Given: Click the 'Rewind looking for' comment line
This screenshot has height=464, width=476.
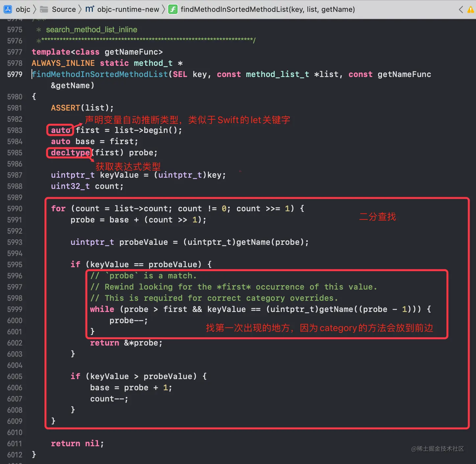Looking at the screenshot, I should coord(234,287).
